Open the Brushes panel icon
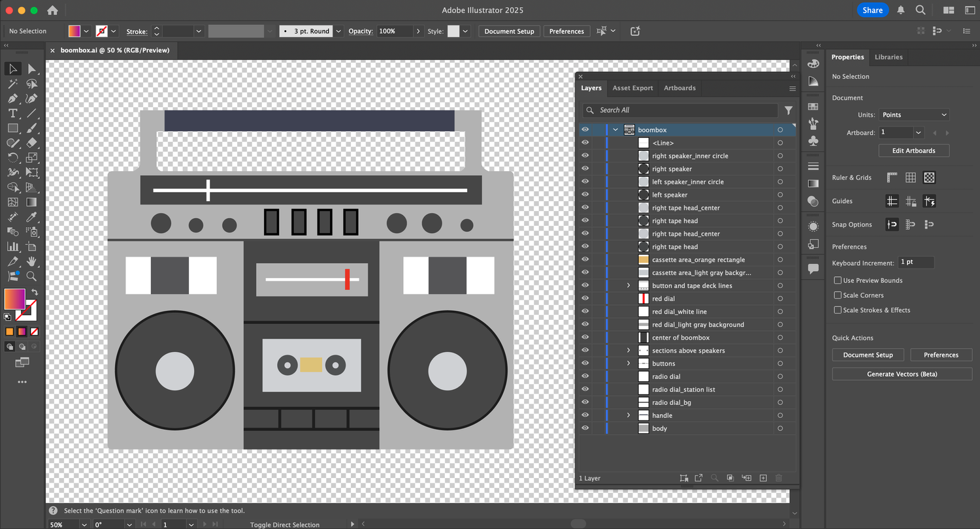The height and width of the screenshot is (529, 980). tap(813, 123)
